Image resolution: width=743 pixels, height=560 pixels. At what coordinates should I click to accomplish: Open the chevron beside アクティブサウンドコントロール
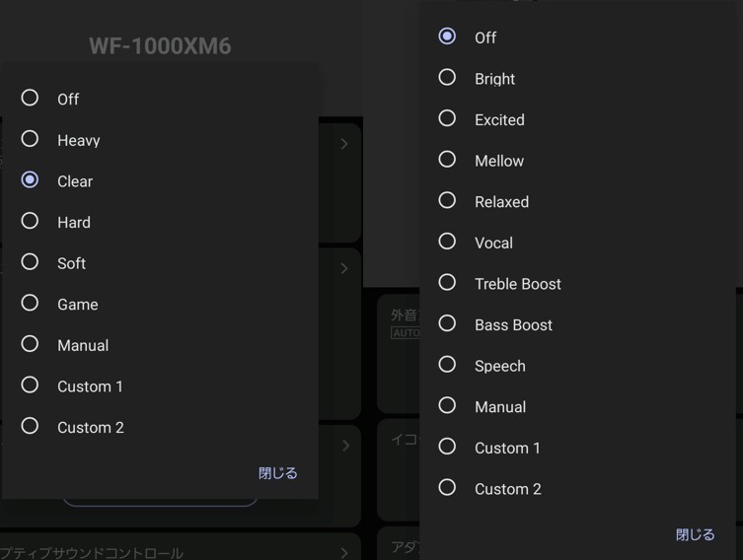pyautogui.click(x=343, y=552)
